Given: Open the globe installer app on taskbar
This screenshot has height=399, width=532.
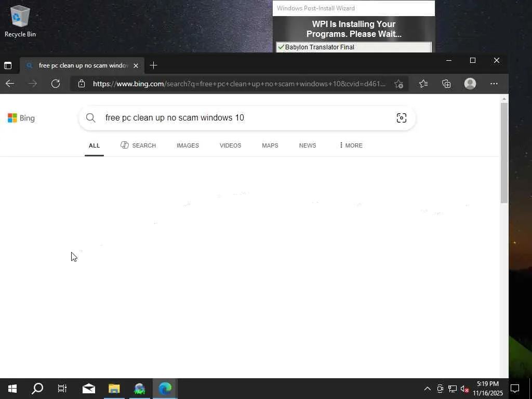Looking at the screenshot, I should pos(139,389).
